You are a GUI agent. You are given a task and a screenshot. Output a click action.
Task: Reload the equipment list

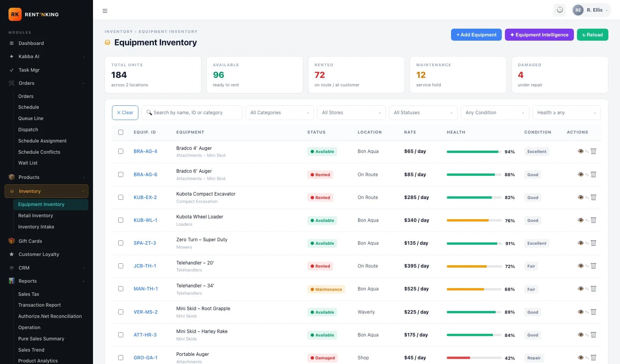pos(592,35)
